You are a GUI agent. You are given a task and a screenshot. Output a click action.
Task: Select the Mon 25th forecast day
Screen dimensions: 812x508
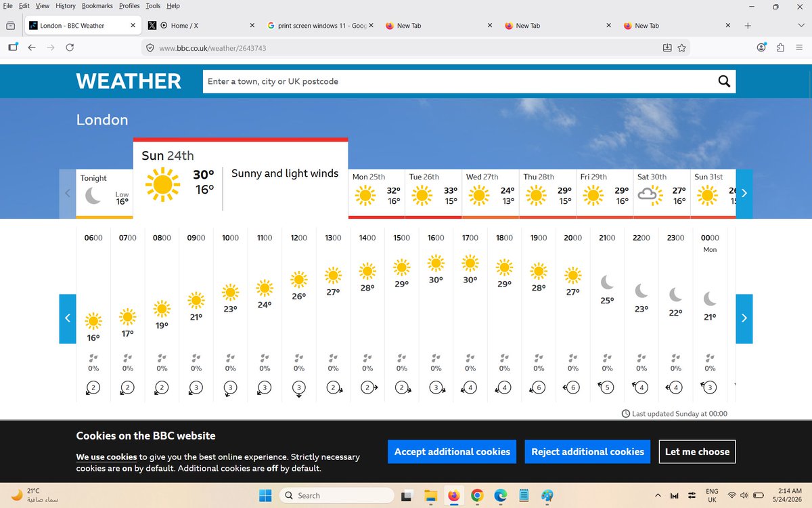pyautogui.click(x=376, y=193)
